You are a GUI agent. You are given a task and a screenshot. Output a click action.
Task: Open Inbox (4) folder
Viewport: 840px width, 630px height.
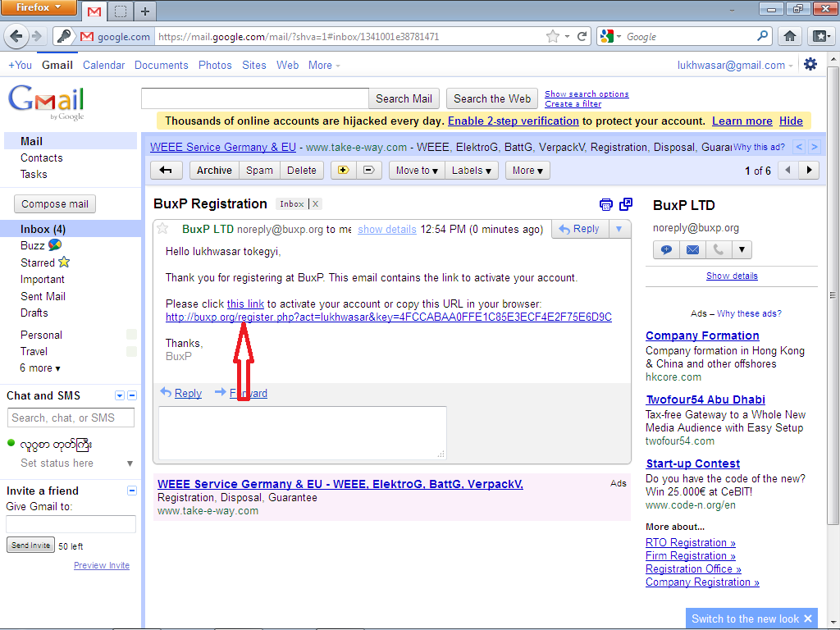(x=43, y=230)
